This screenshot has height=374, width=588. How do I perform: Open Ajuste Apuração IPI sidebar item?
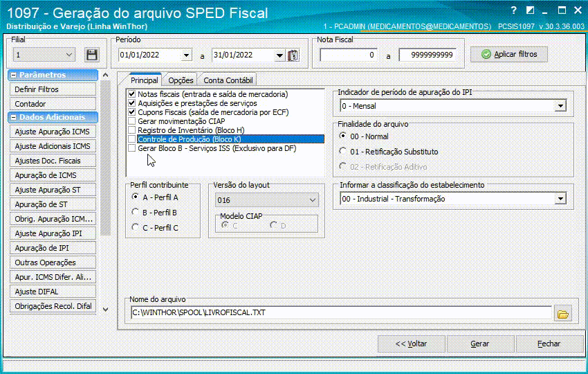53,233
